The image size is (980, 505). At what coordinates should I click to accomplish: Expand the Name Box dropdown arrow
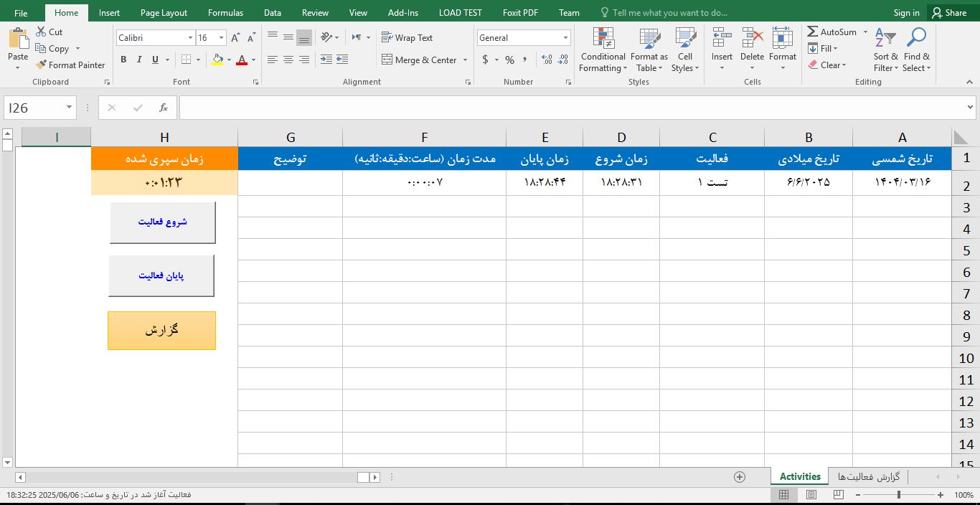[70, 108]
